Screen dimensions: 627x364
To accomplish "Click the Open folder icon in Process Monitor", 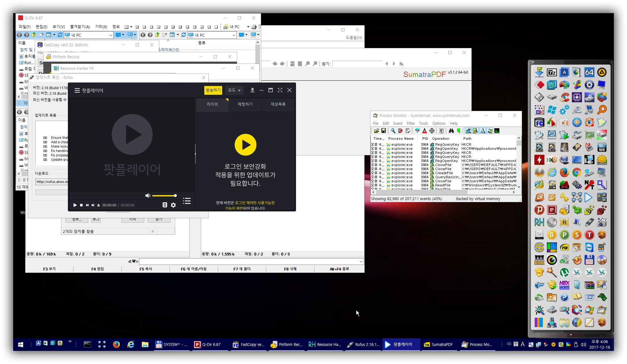I will [x=376, y=131].
